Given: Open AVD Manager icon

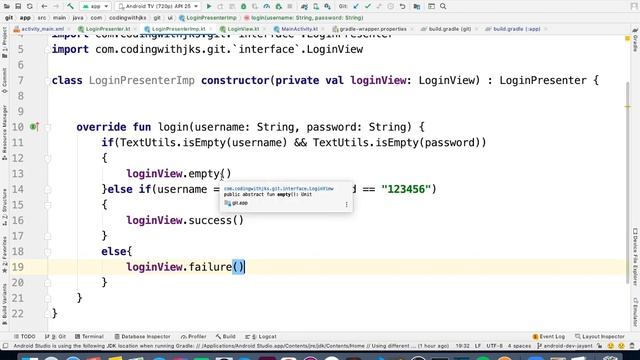Looking at the screenshot, I should tap(316, 7).
